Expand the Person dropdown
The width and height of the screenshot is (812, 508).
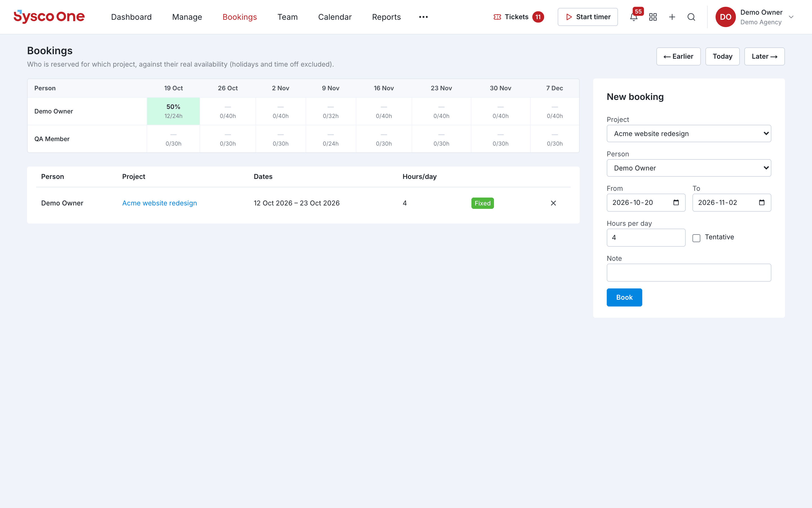[x=689, y=168]
